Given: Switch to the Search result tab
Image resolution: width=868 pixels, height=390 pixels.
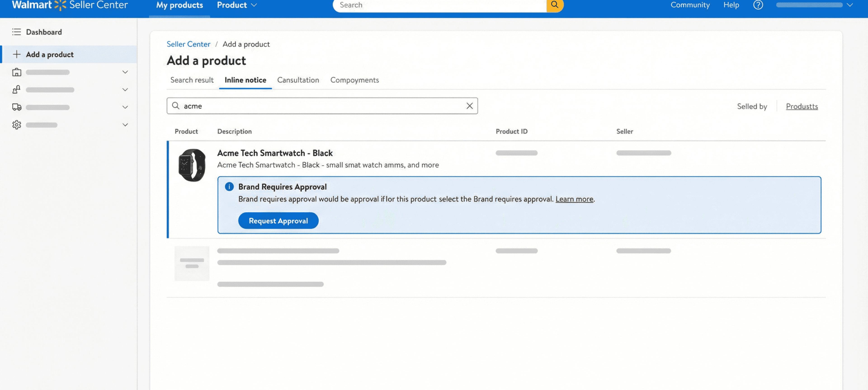Looking at the screenshot, I should click(x=192, y=80).
